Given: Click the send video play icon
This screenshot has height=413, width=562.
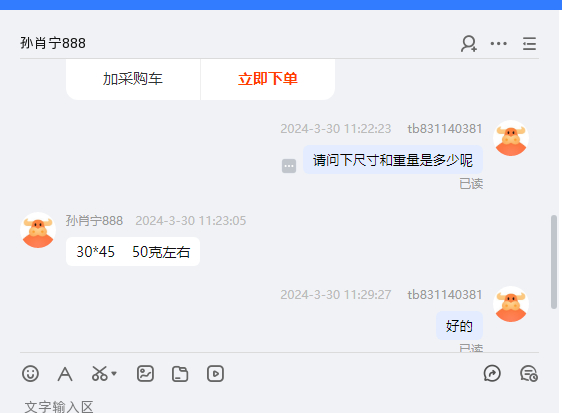Looking at the screenshot, I should pyautogui.click(x=215, y=374).
